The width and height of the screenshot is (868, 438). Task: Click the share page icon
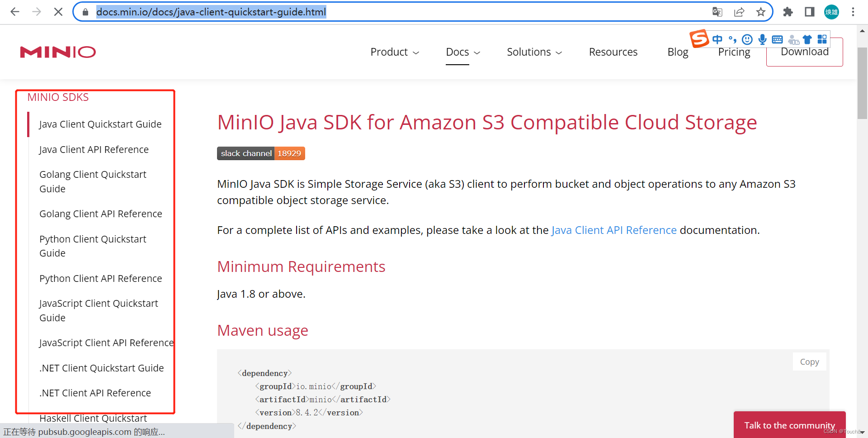739,12
